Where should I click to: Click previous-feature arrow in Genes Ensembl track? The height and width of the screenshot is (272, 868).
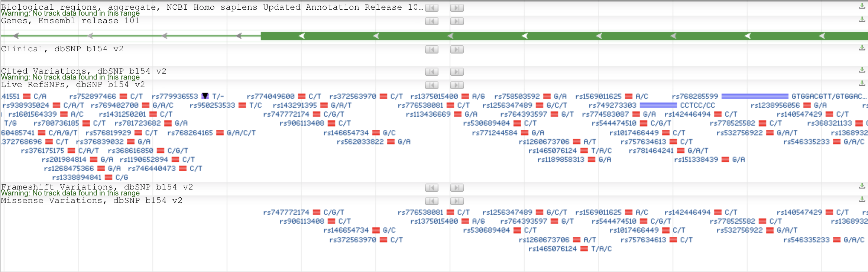(x=431, y=21)
